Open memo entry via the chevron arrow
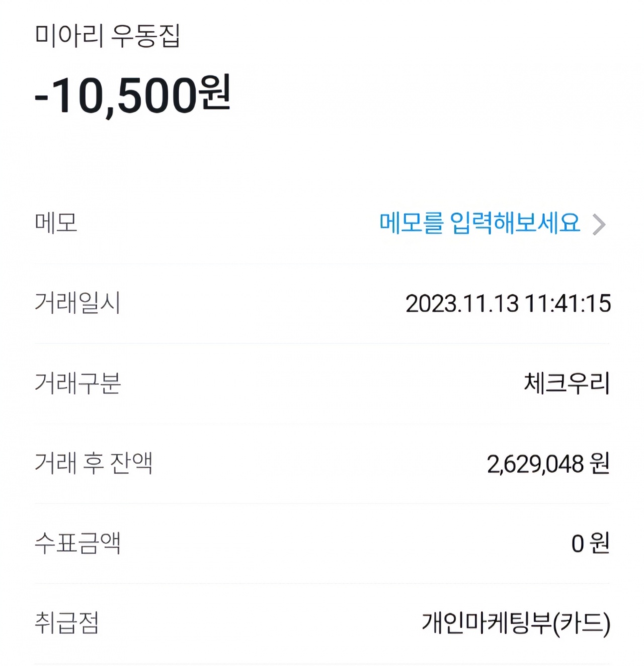 coord(599,225)
